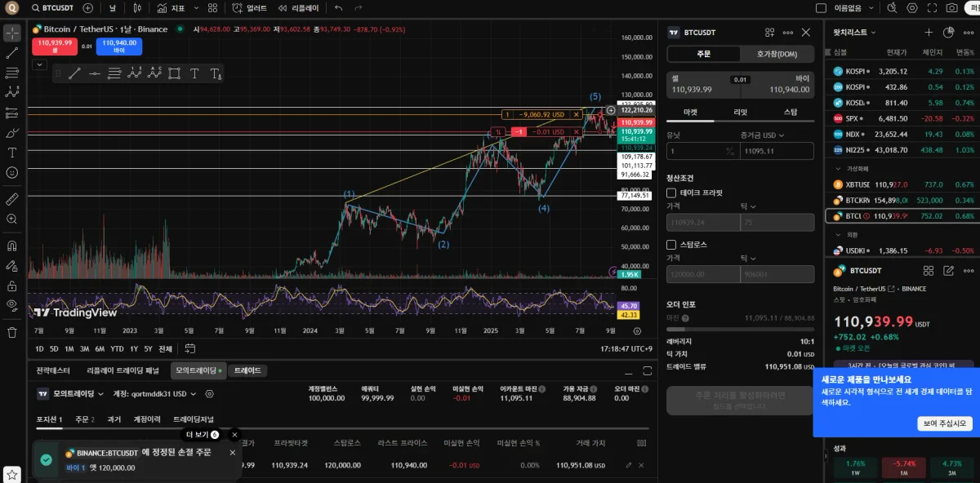Click 보여 주십시오 in the promo popup
Screen dimensions: 980x483
[x=944, y=423]
